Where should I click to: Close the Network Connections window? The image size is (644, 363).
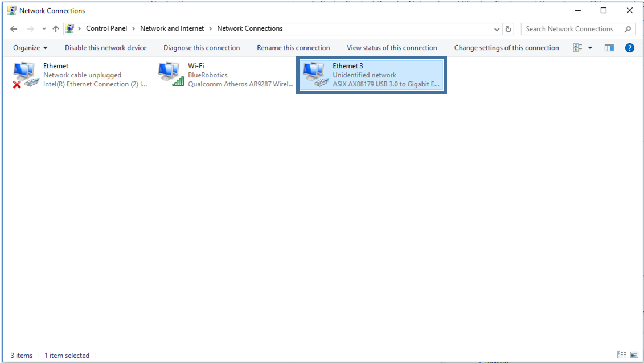630,10
